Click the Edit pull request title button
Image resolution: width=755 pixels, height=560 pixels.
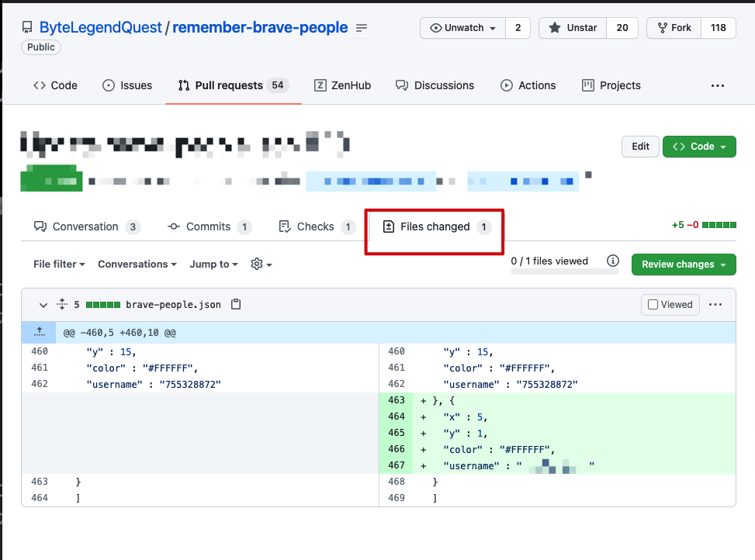point(640,147)
